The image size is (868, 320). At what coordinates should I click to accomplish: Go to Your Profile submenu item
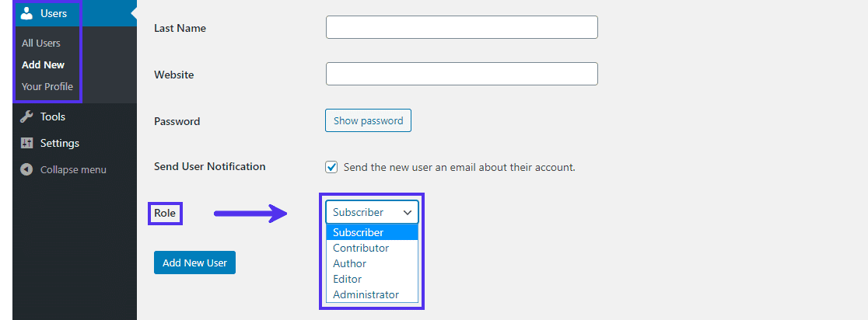47,86
